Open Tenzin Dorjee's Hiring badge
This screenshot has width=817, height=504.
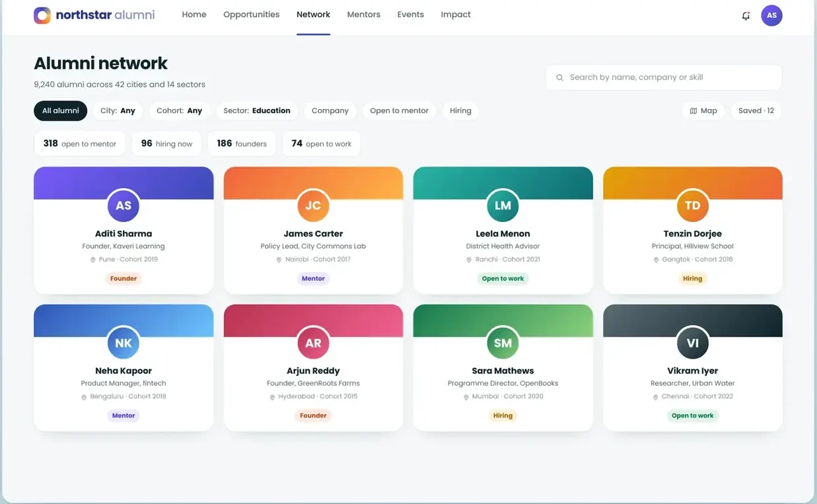tap(693, 279)
